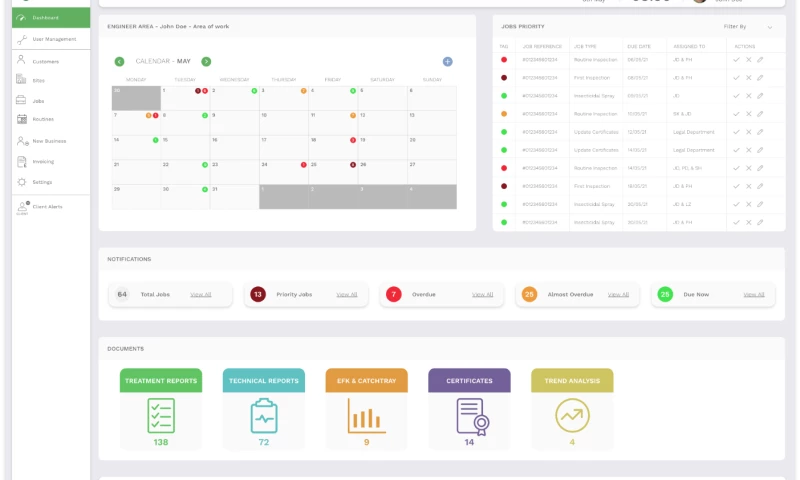Edit the 20/05/21 JD & PH job

pyautogui.click(x=760, y=222)
